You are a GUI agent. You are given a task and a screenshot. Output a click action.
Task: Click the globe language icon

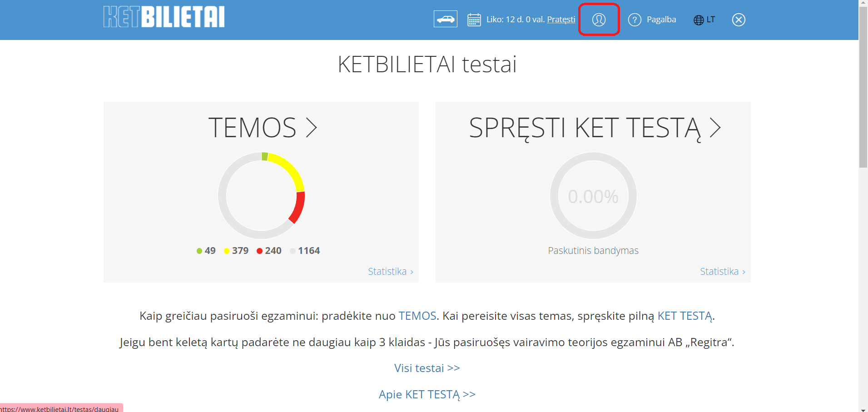pos(699,20)
